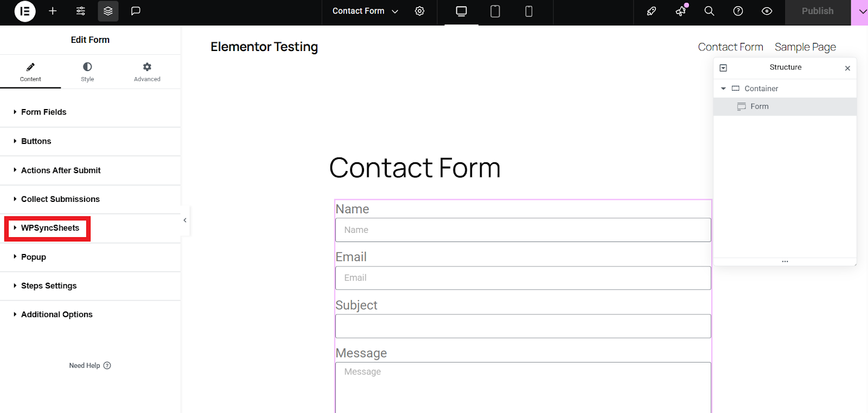Click the Name input field

pyautogui.click(x=523, y=230)
